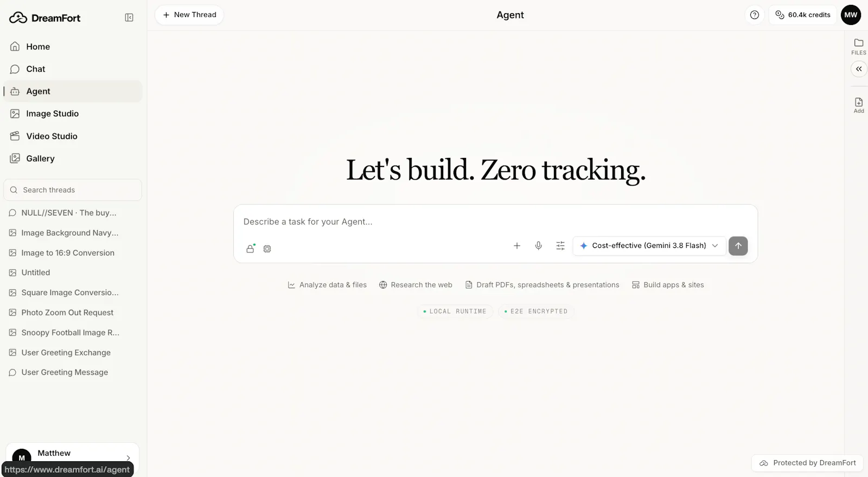Toggle the lock privacy icon in prompt box
The height and width of the screenshot is (477, 868).
tap(250, 249)
